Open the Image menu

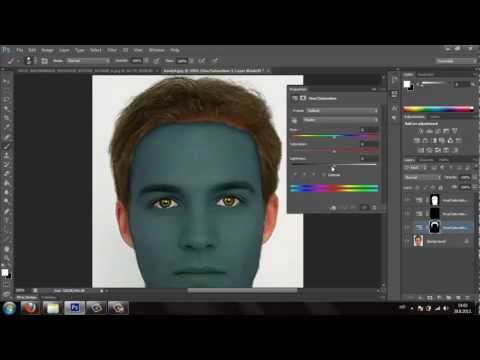pos(47,50)
